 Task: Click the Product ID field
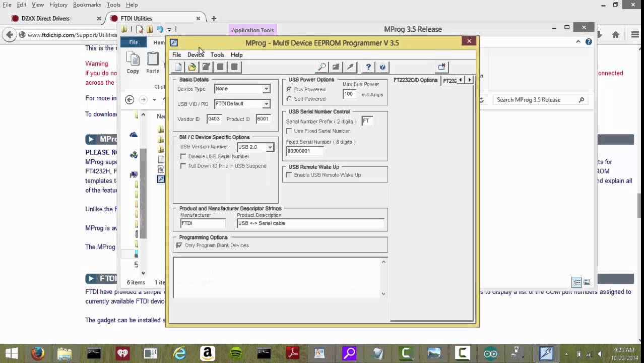pos(263,119)
